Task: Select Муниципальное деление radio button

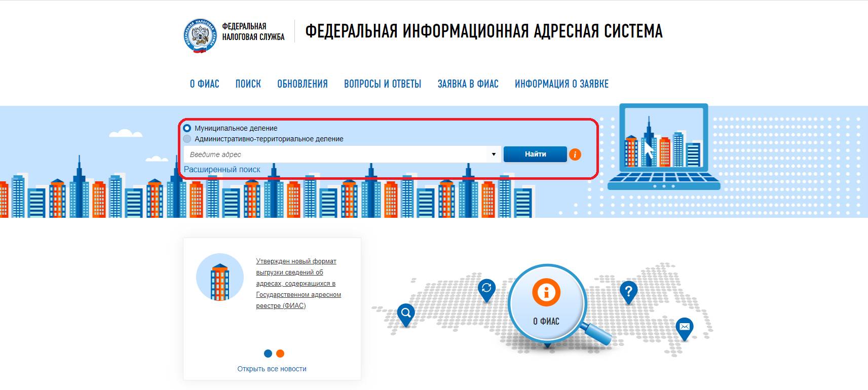Action: pyautogui.click(x=187, y=128)
